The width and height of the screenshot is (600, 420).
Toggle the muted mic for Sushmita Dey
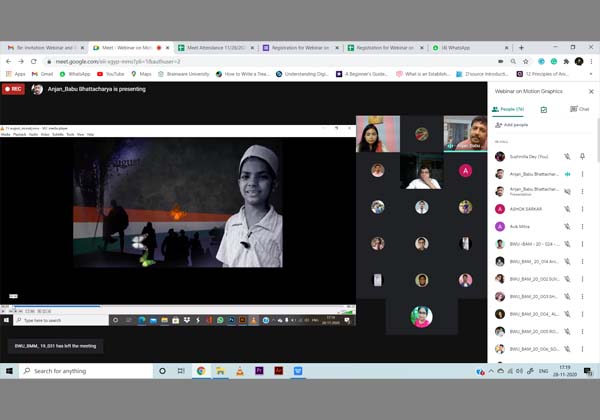coord(567,156)
